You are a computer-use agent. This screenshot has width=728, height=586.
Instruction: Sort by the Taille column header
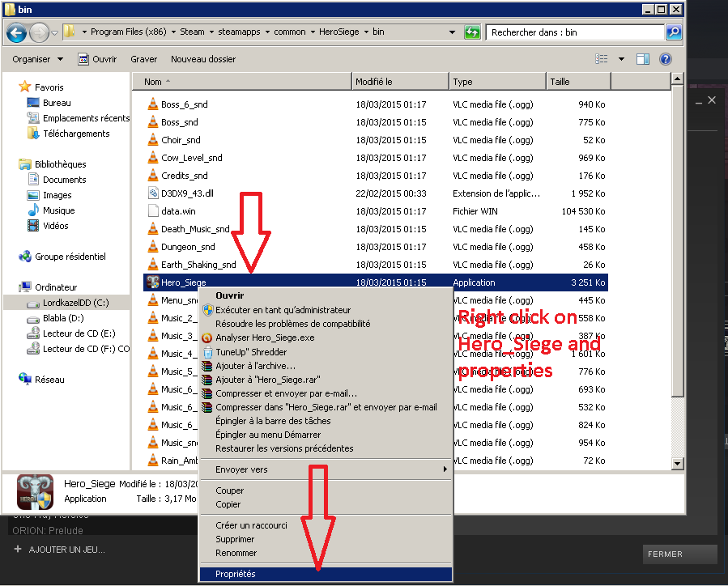pyautogui.click(x=578, y=82)
